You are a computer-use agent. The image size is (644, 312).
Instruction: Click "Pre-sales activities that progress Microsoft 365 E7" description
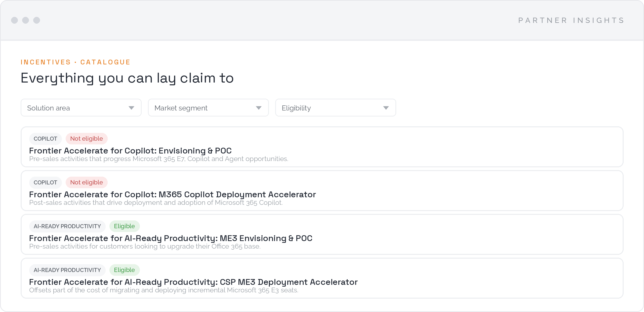(x=159, y=159)
